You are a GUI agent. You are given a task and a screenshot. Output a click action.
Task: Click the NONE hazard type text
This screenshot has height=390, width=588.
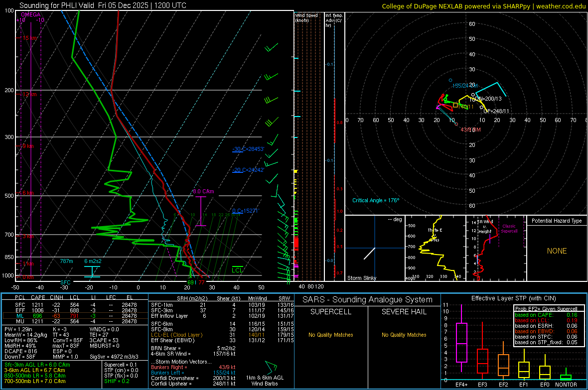click(x=557, y=251)
